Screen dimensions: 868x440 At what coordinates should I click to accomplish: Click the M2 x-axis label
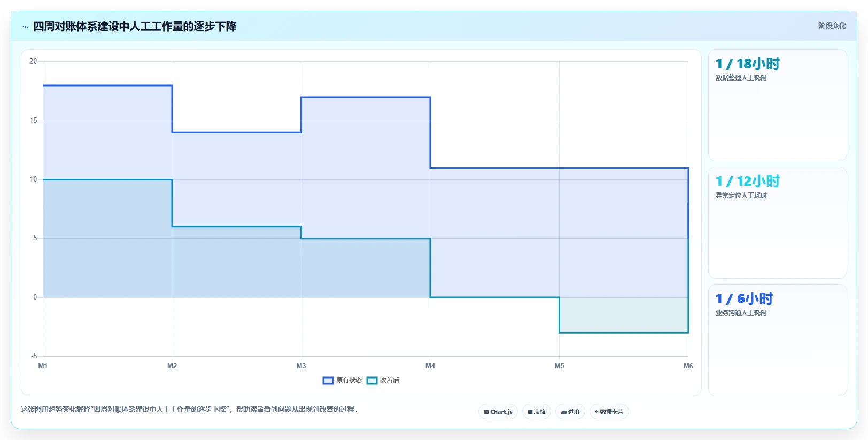click(172, 366)
